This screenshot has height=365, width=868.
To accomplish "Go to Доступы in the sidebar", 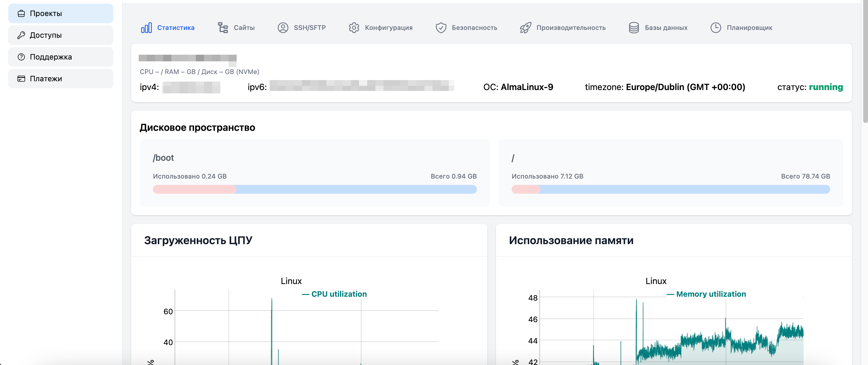I will pos(61,35).
